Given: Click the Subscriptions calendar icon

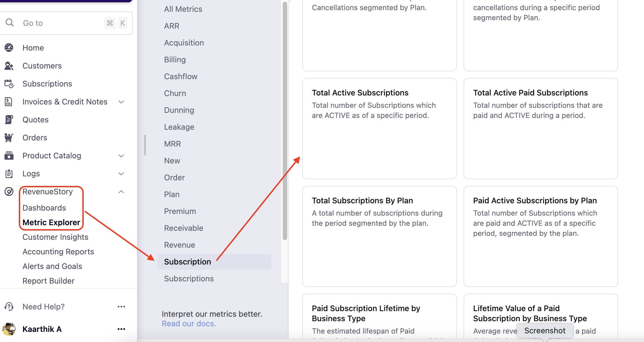Looking at the screenshot, I should click(x=9, y=84).
